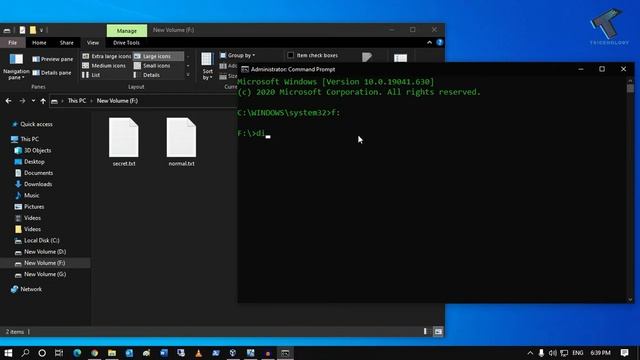This screenshot has height=360, width=640.
Task: Toggle the Details pane in File Explorer
Action: pyautogui.click(x=52, y=73)
